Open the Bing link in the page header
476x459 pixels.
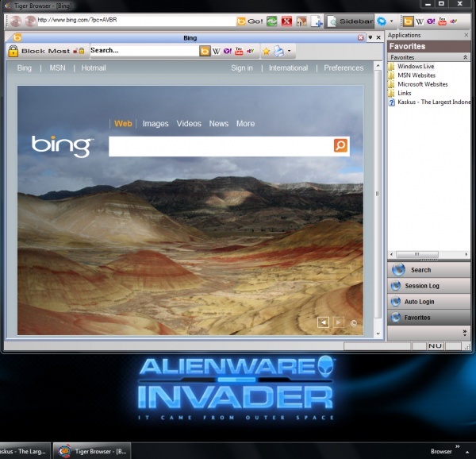(x=25, y=67)
